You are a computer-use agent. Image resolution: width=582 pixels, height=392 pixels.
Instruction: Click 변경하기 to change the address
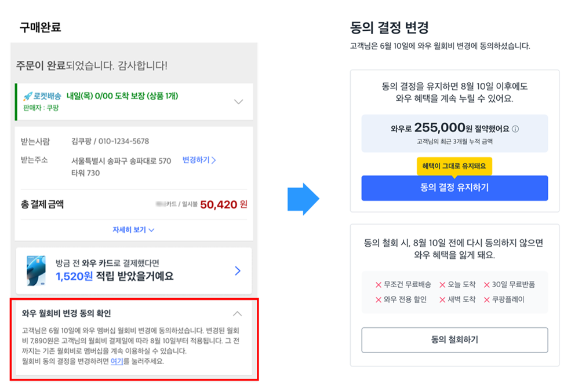point(199,160)
